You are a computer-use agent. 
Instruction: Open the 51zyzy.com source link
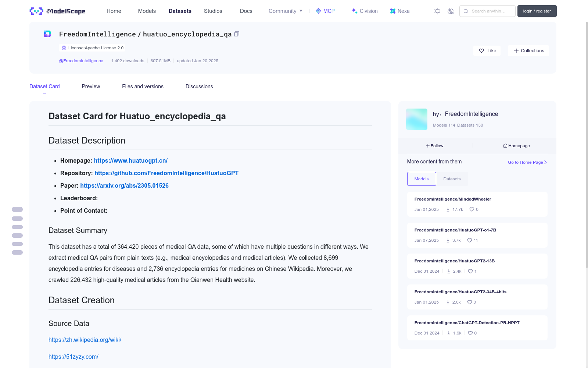73,357
